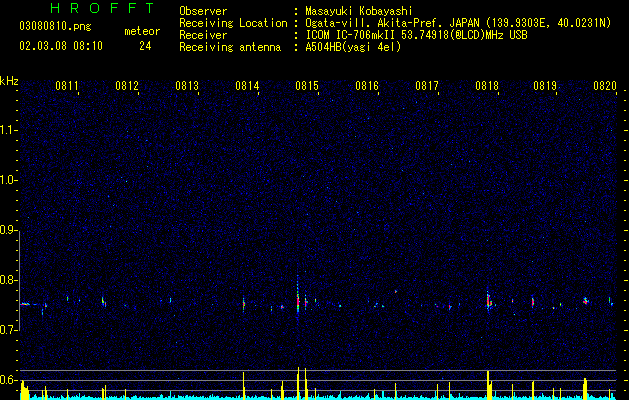Click the 0814 time marker

(x=247, y=86)
